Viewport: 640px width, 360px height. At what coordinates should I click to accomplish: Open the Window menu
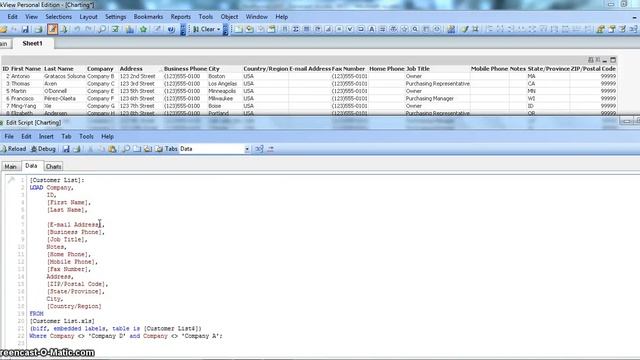(256, 17)
